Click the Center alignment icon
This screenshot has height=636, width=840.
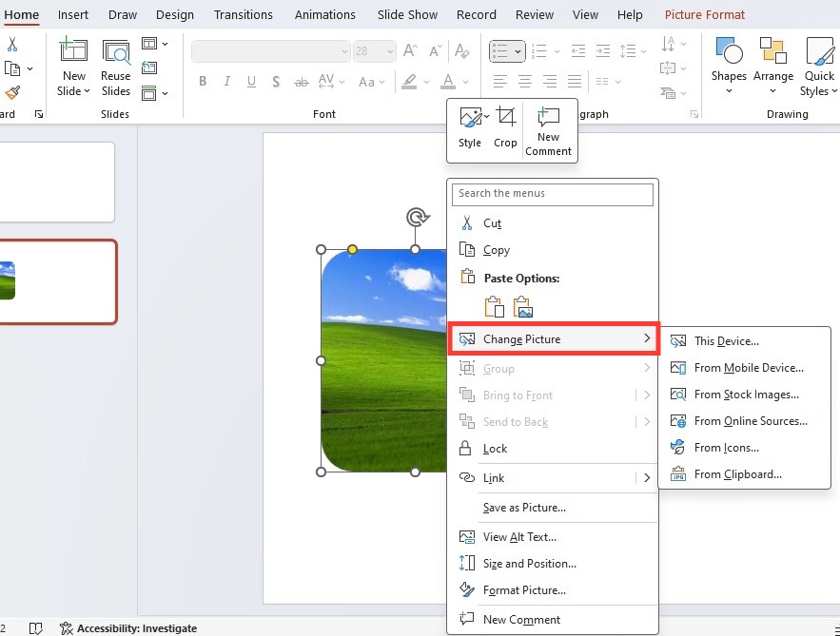point(525,82)
